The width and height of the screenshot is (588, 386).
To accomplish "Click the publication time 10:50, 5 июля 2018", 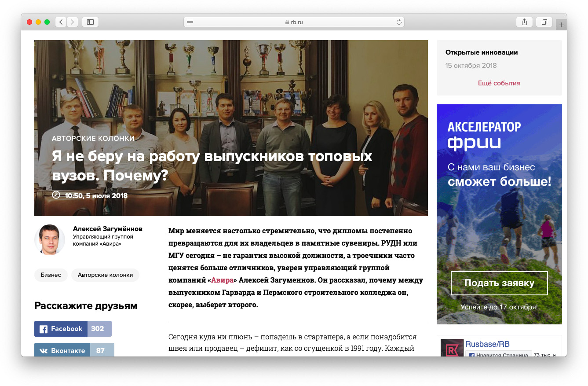I will (x=96, y=195).
